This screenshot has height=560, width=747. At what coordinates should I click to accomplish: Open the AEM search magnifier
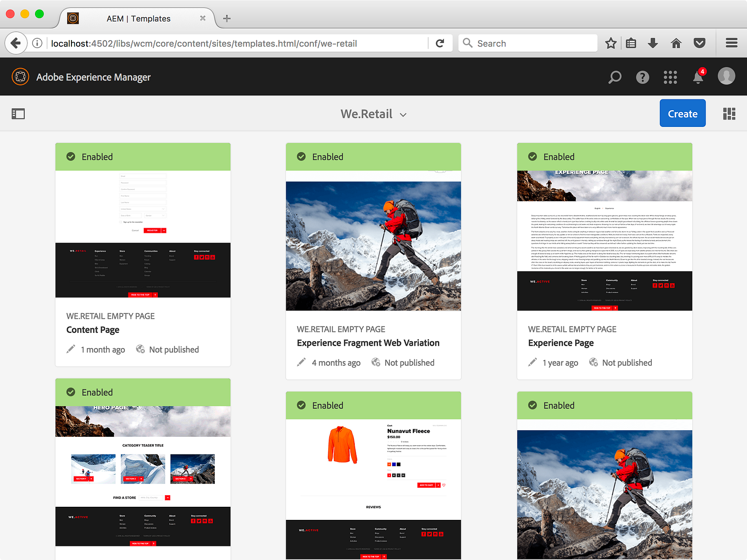(x=615, y=77)
